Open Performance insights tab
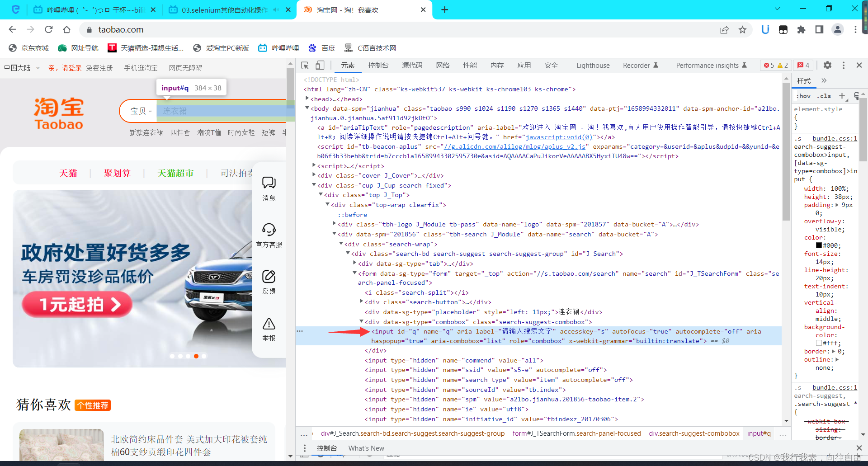The width and height of the screenshot is (868, 466). click(x=712, y=66)
